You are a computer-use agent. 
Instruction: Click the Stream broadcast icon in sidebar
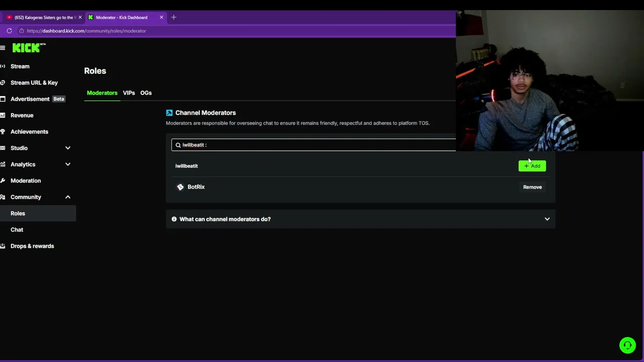pyautogui.click(x=3, y=66)
